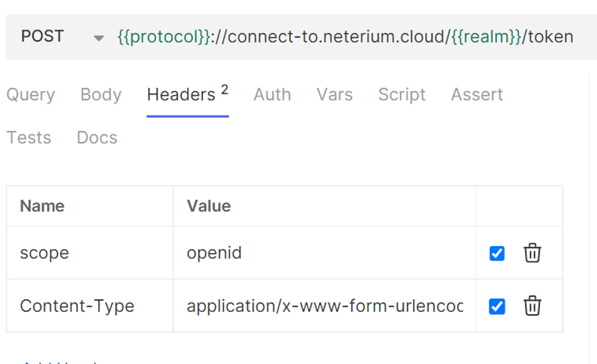597x364 pixels.
Task: Open the Docs tab
Action: click(x=97, y=138)
